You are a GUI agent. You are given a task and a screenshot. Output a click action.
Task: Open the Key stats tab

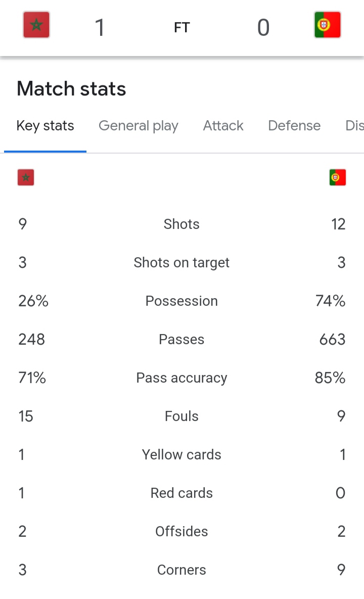coord(45,126)
